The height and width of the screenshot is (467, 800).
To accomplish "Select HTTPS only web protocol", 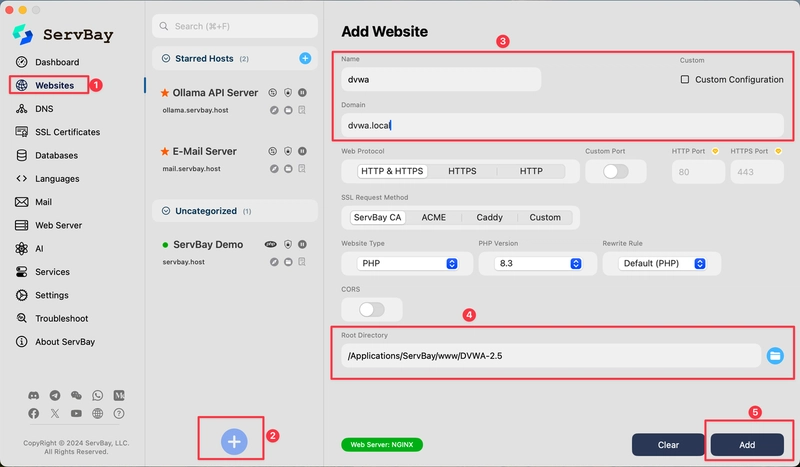I will point(462,171).
